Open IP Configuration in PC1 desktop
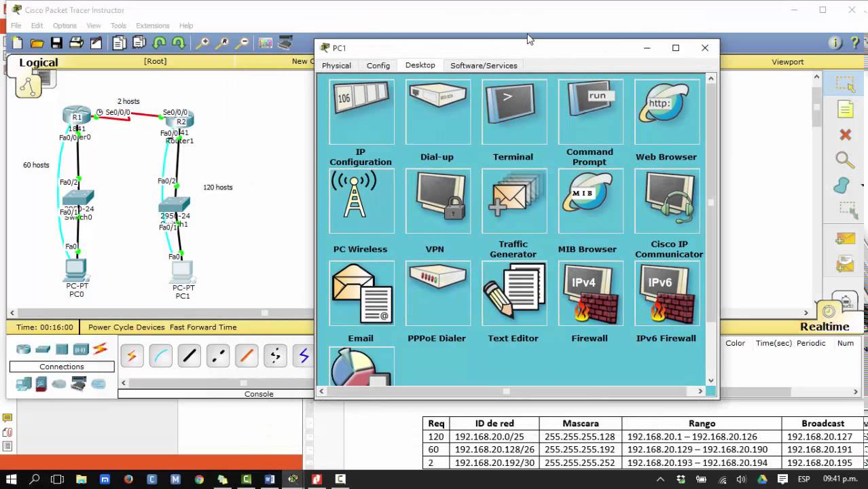 361,113
